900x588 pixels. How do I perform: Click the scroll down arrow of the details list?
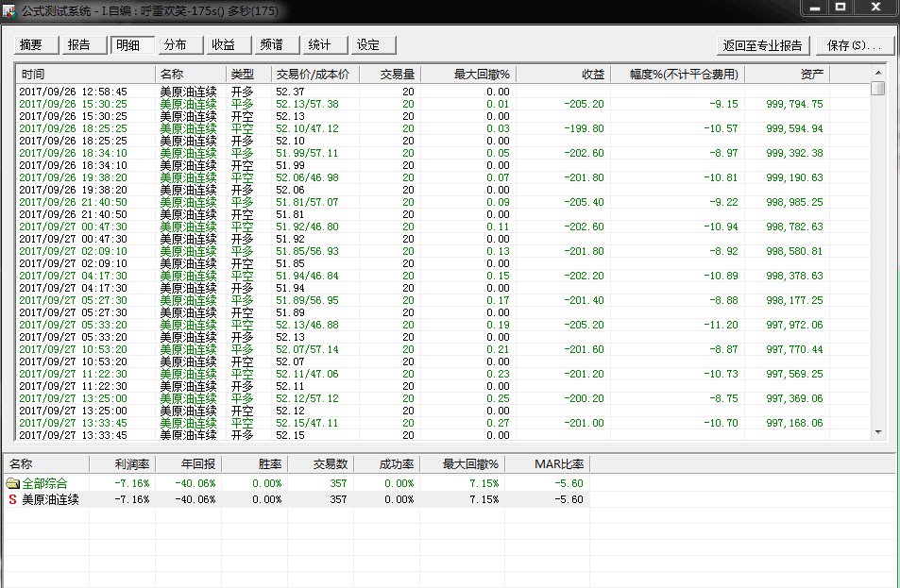point(878,432)
